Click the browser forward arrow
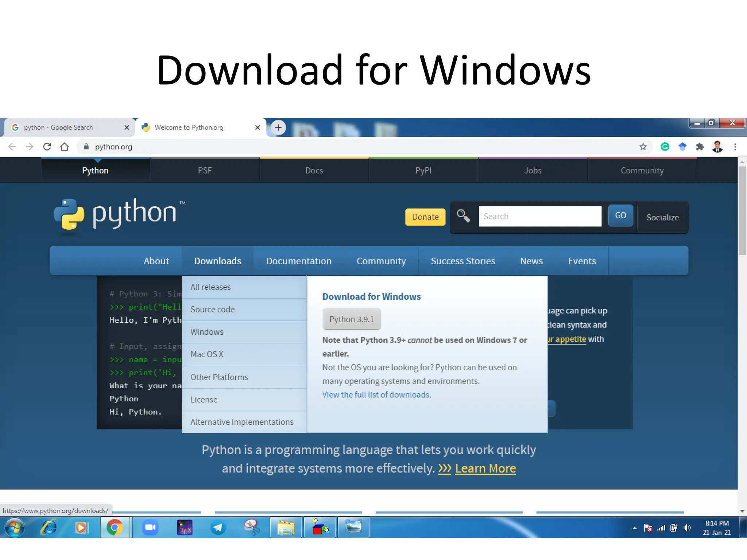This screenshot has height=560, width=747. [x=30, y=147]
